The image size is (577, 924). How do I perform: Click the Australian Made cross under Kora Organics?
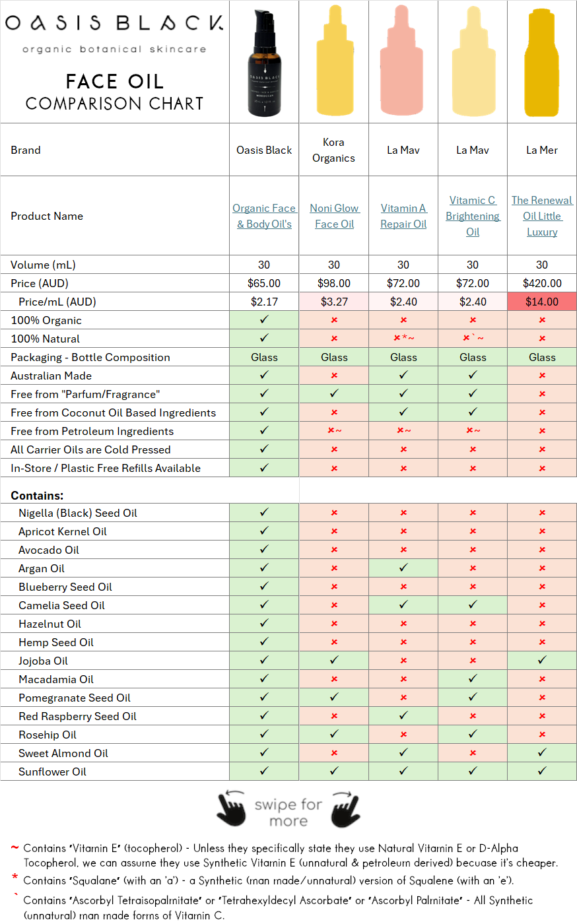[x=333, y=376]
